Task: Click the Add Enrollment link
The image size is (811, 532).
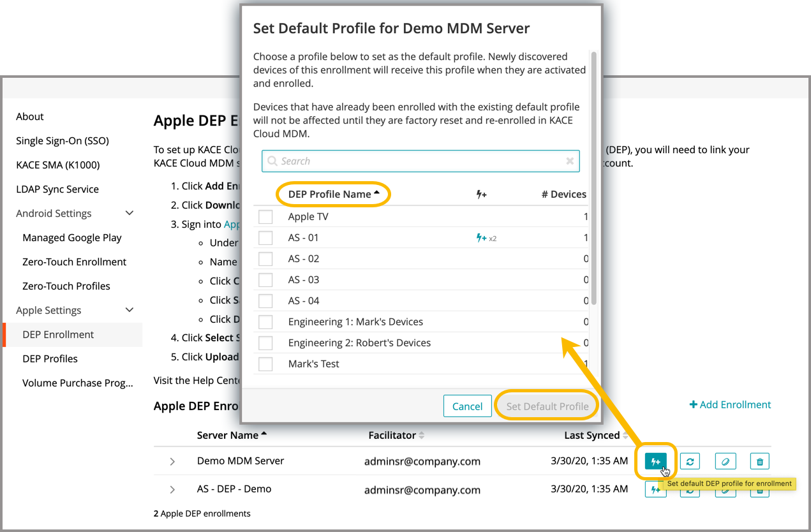Action: (730, 404)
